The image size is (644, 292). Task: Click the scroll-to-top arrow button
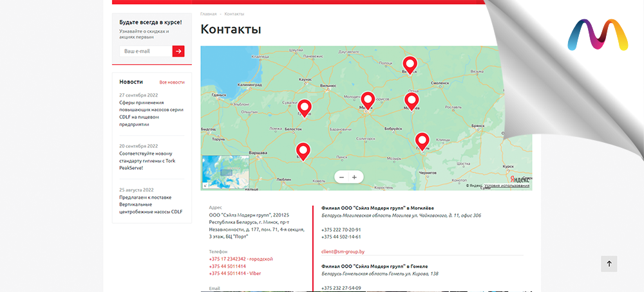click(x=609, y=264)
